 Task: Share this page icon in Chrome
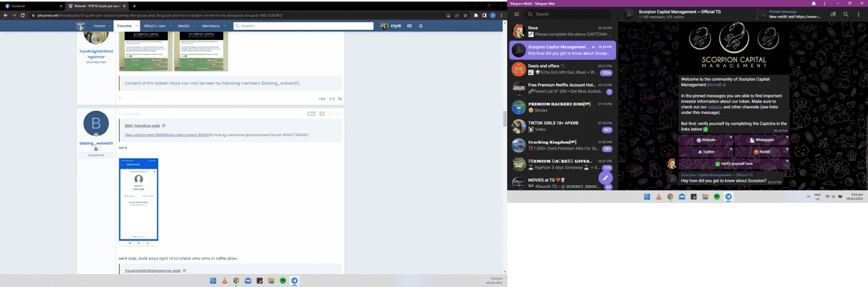[x=457, y=15]
